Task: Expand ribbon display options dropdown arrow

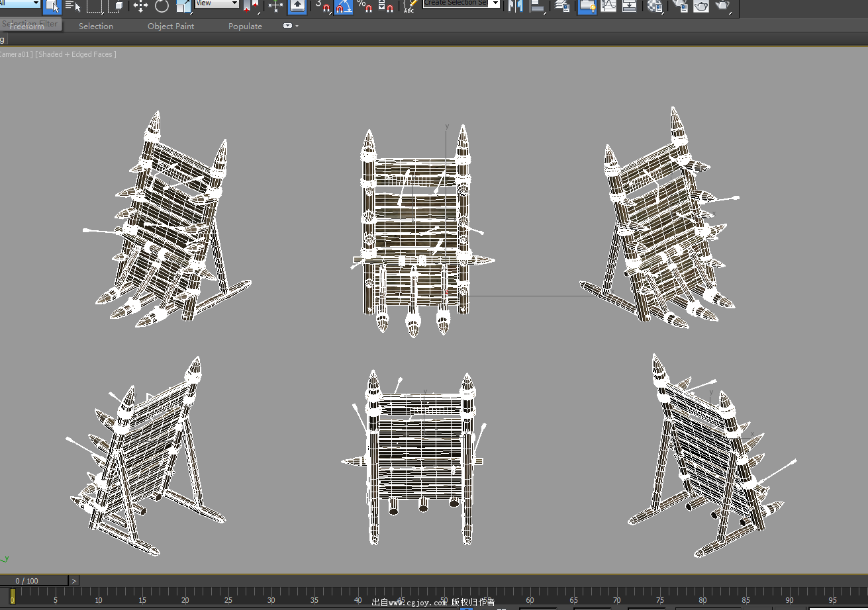Action: click(x=297, y=26)
